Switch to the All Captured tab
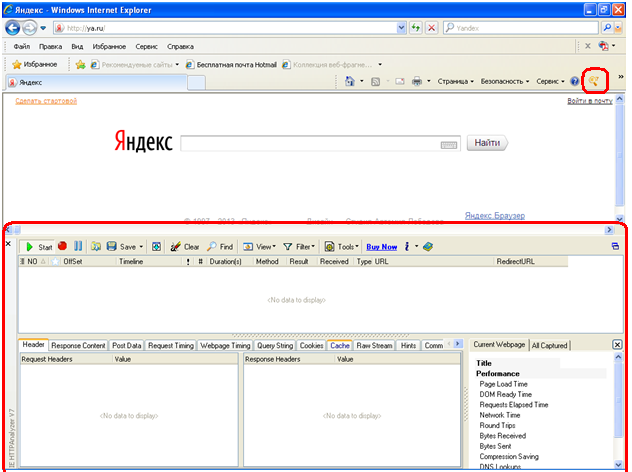The width and height of the screenshot is (632, 472). pos(549,345)
